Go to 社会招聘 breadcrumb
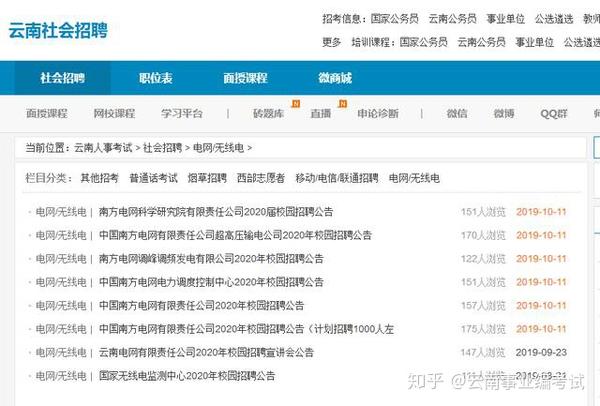The image size is (600, 406). [x=163, y=148]
